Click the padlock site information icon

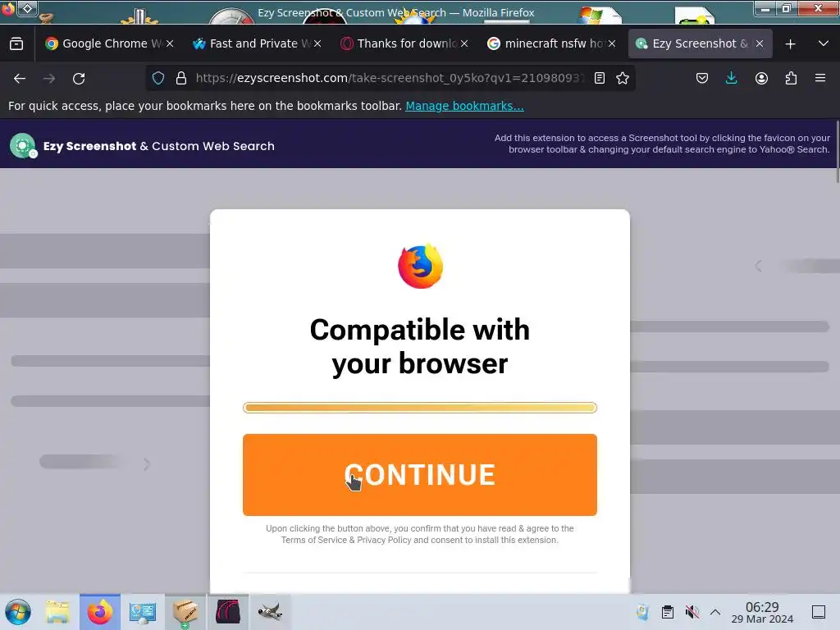pos(181,78)
